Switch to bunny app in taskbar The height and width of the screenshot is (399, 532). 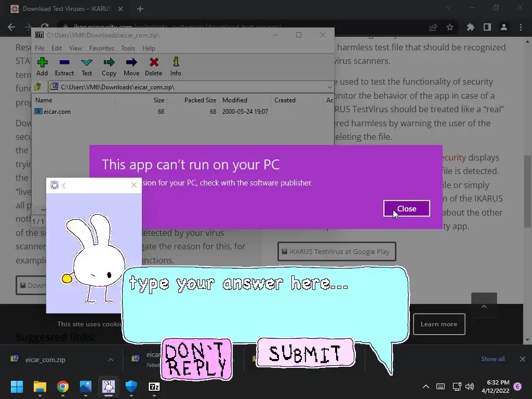[109, 387]
